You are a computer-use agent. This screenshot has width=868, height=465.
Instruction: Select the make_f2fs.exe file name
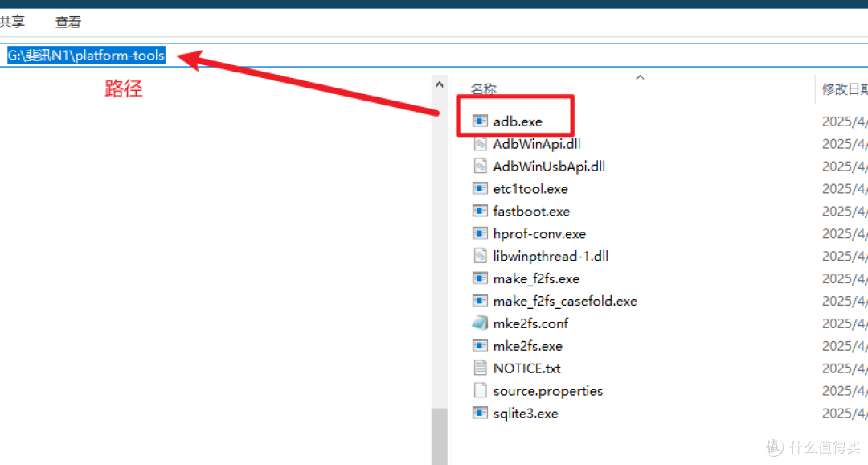(x=536, y=279)
